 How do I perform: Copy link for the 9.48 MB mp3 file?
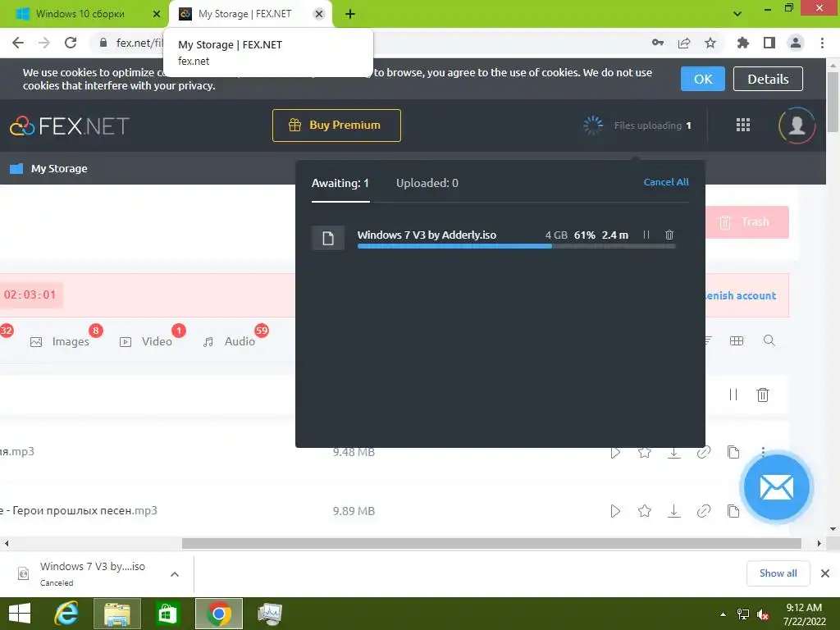coord(703,452)
